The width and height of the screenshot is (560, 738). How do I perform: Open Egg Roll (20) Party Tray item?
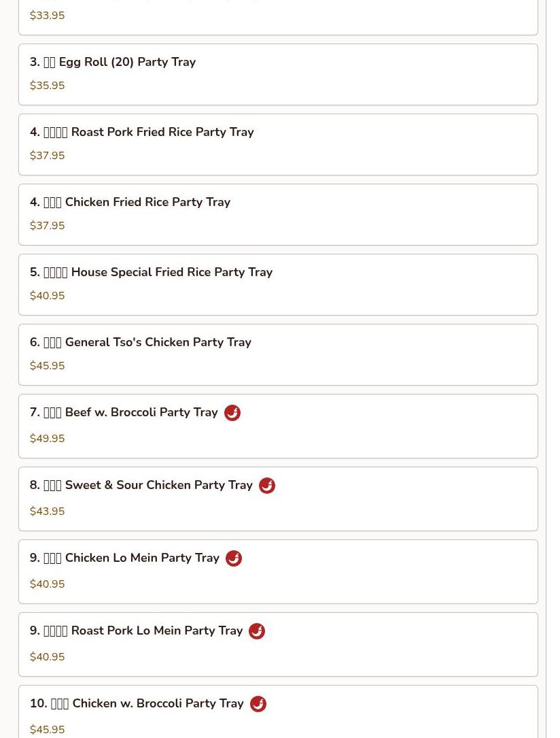[278, 74]
